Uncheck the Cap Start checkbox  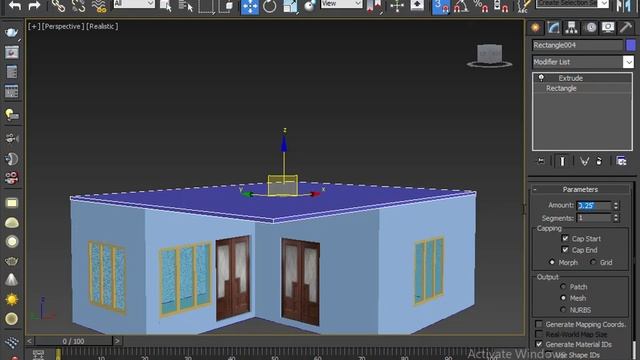click(x=565, y=238)
